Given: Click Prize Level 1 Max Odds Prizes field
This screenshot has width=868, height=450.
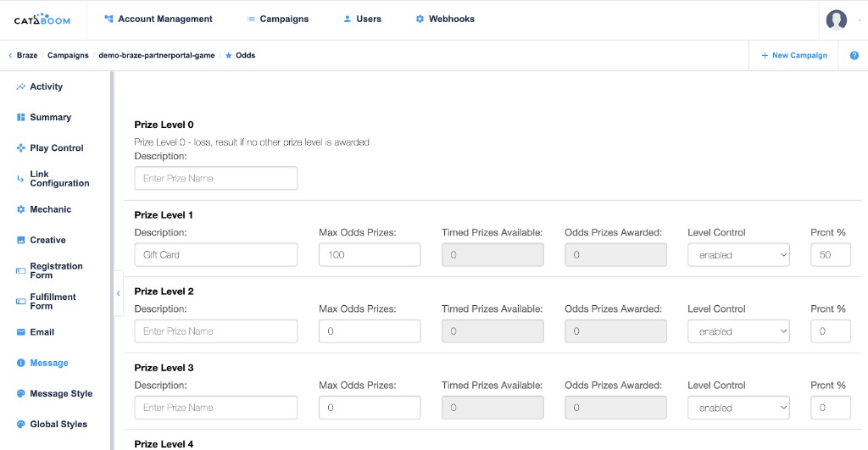Looking at the screenshot, I should [370, 255].
